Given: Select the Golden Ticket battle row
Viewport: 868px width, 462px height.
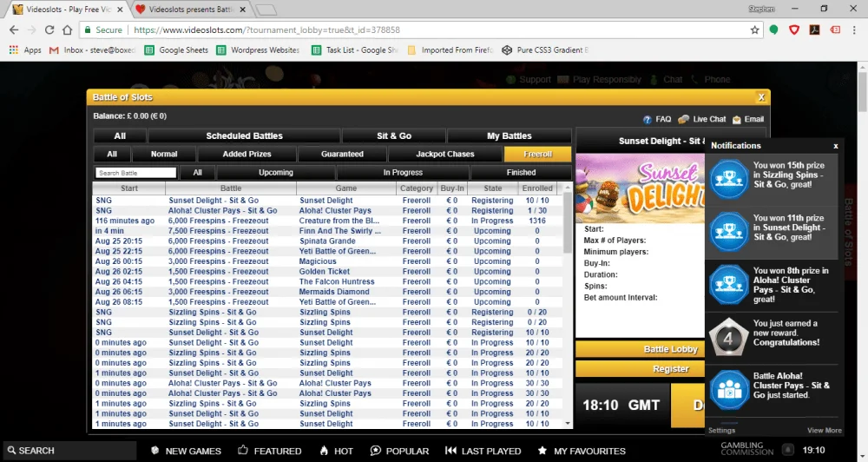Looking at the screenshot, I should (327, 272).
